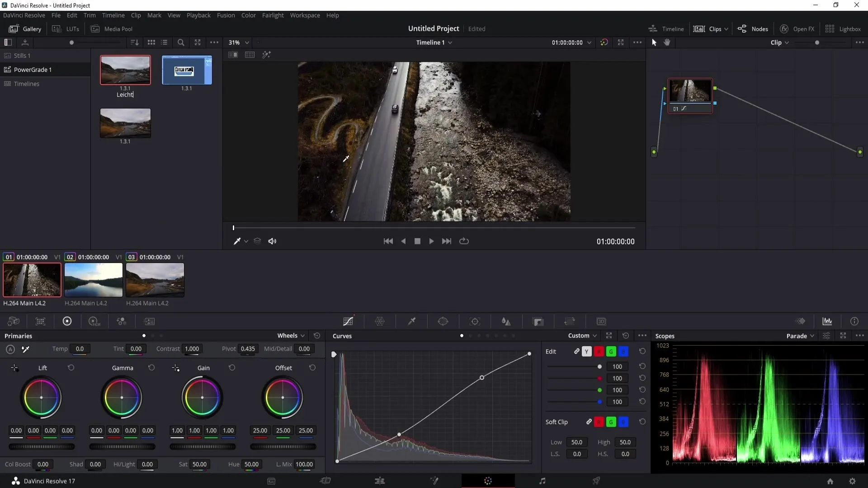
Task: Toggle Soft Clip red channel
Action: pyautogui.click(x=599, y=422)
